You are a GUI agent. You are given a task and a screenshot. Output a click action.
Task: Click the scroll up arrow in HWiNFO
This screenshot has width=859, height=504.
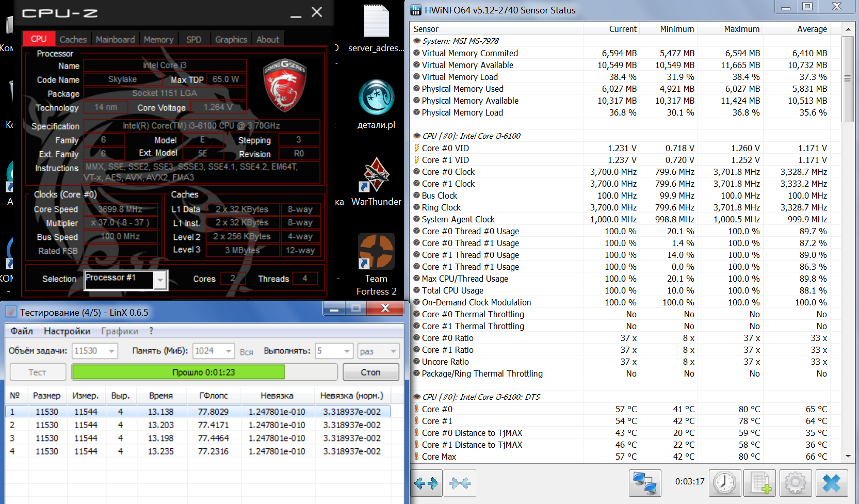(x=848, y=29)
